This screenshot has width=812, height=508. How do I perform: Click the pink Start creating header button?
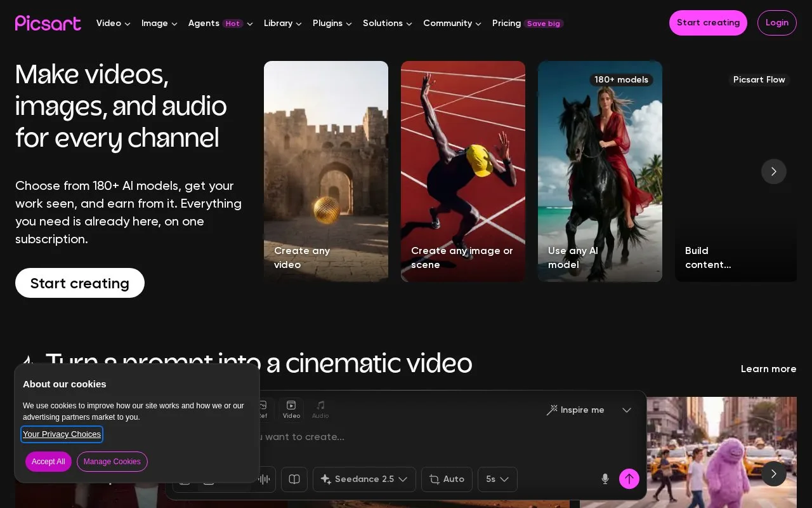708,23
